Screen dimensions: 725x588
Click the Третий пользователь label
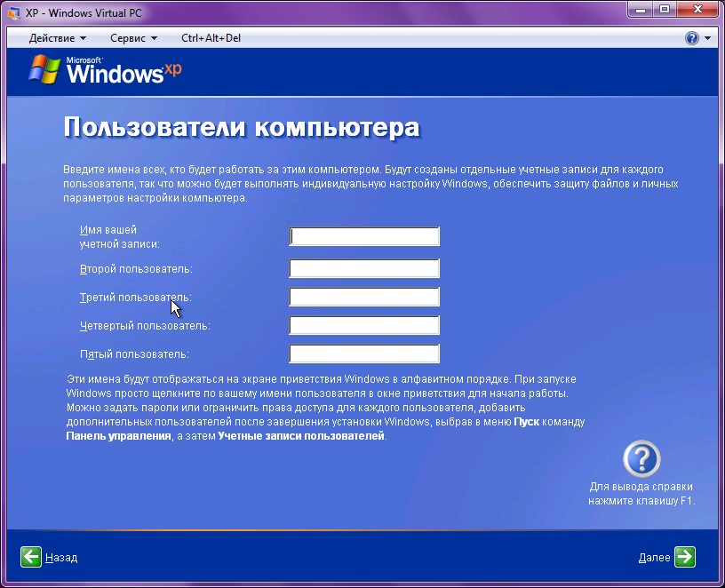(x=135, y=298)
